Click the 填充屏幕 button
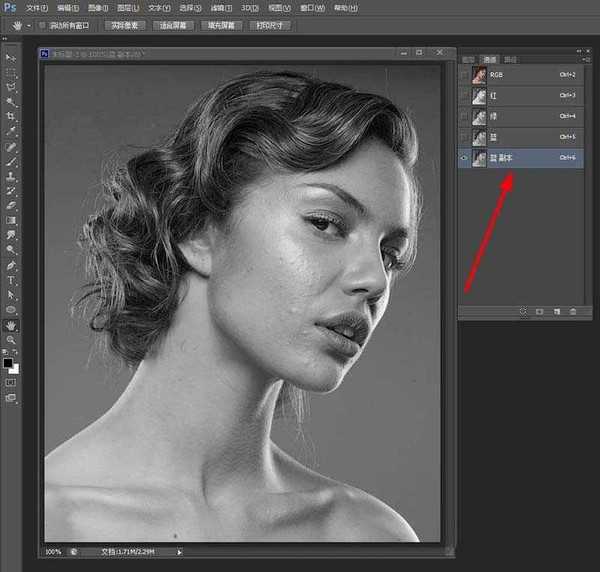Viewport: 600px width, 572px height. (x=221, y=25)
